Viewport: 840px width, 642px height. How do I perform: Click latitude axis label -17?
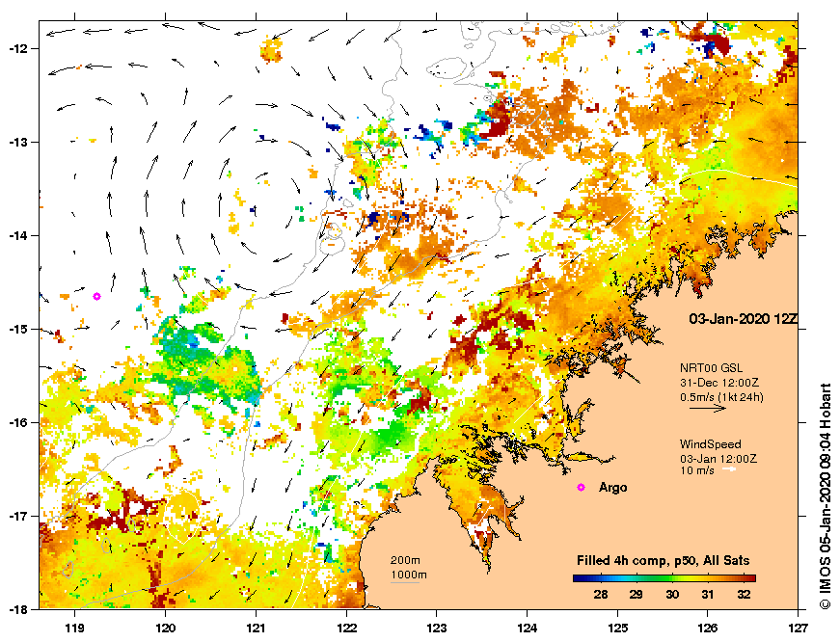[x=17, y=516]
